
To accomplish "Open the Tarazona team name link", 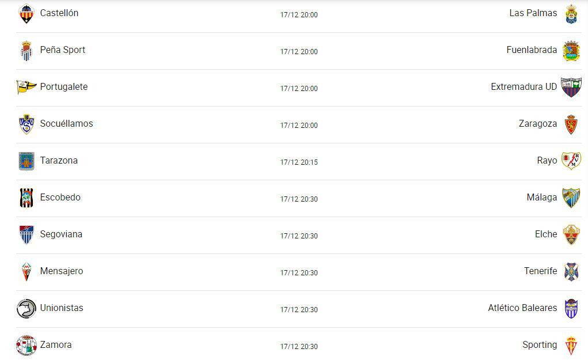I will 59,161.
